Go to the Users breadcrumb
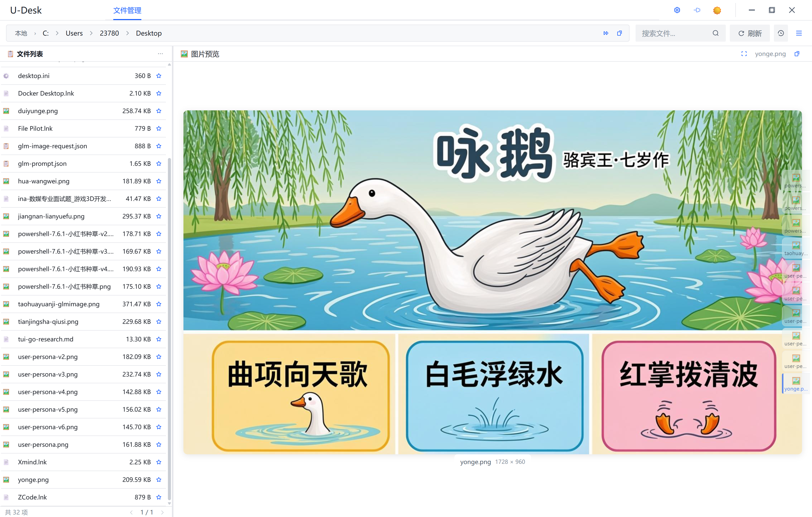This screenshot has width=812, height=517. point(74,33)
